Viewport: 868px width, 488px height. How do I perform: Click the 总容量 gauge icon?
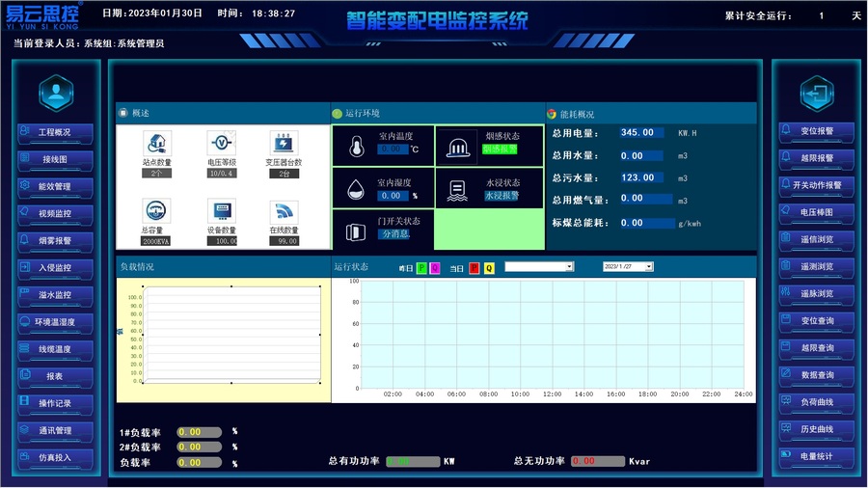coord(155,211)
